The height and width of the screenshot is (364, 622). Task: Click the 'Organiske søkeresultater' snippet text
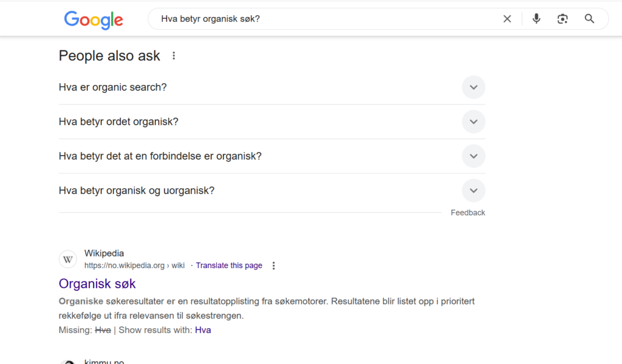tap(267, 309)
